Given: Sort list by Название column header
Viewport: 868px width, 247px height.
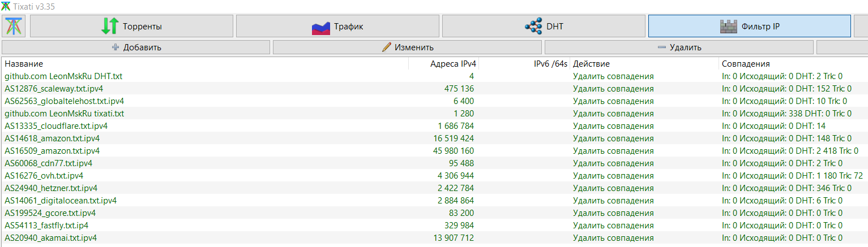Looking at the screenshot, I should click(205, 64).
